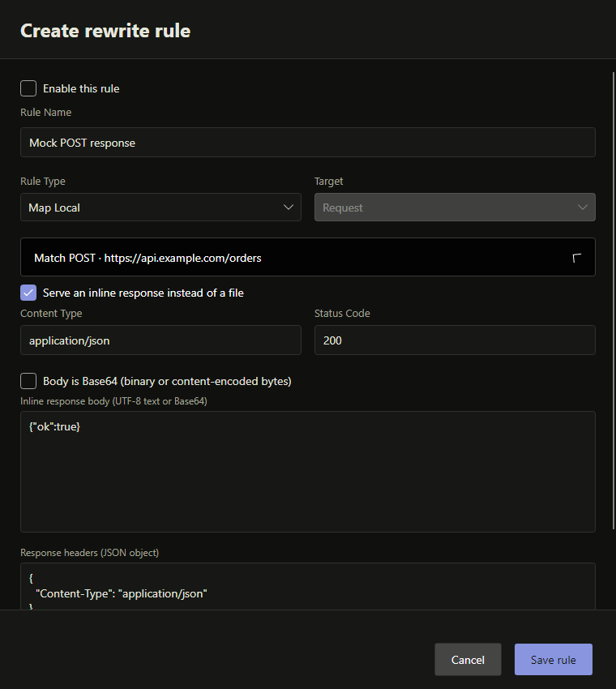Cancel the rewrite rule dialog

click(x=468, y=660)
